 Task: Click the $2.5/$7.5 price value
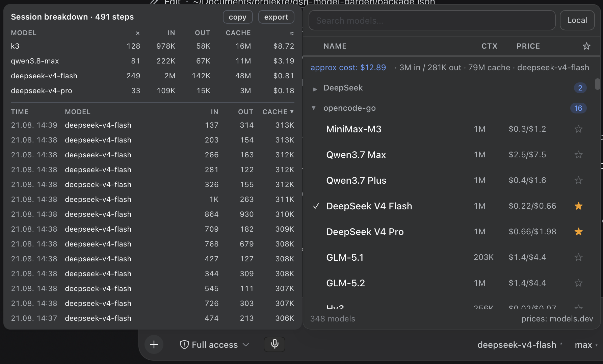coord(527,155)
